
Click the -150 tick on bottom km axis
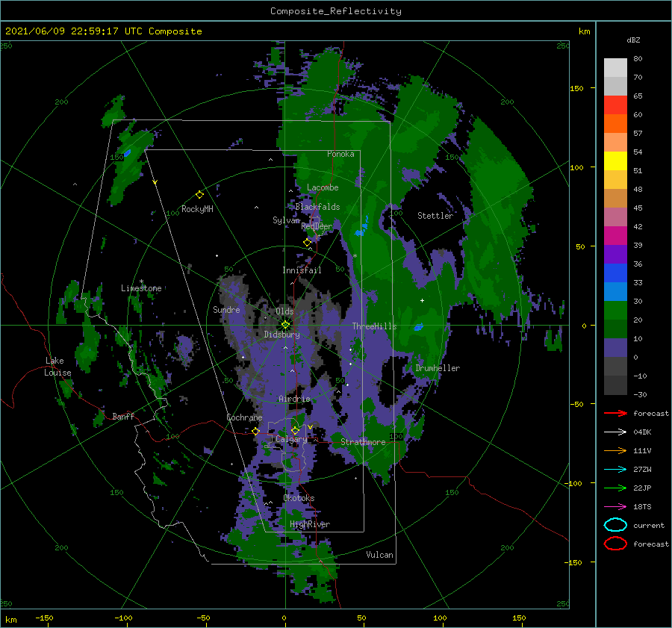(x=44, y=618)
